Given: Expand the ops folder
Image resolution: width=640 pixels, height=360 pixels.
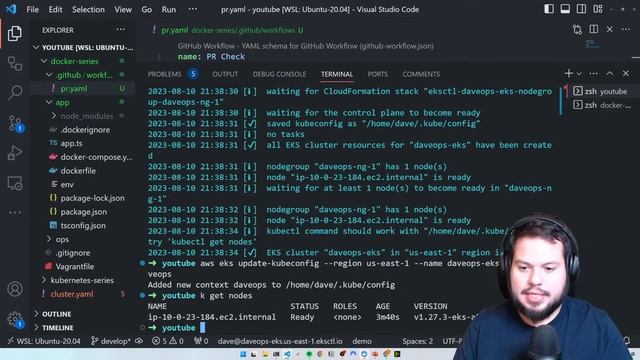Looking at the screenshot, I should (x=83, y=239).
